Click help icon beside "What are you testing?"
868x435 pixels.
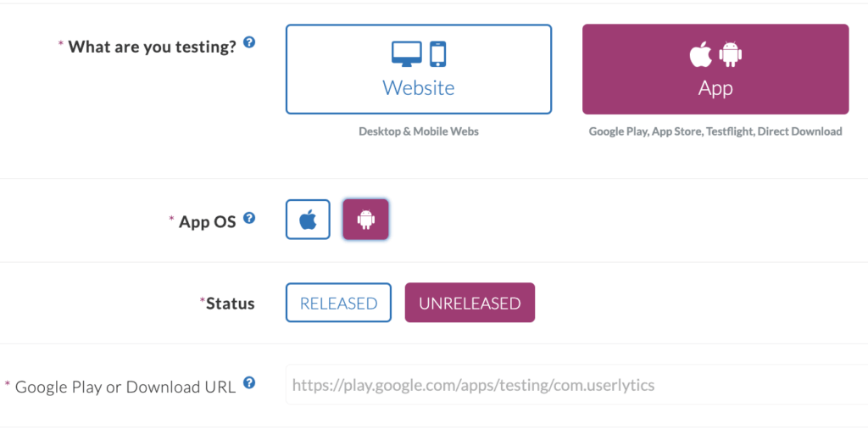[x=249, y=42]
